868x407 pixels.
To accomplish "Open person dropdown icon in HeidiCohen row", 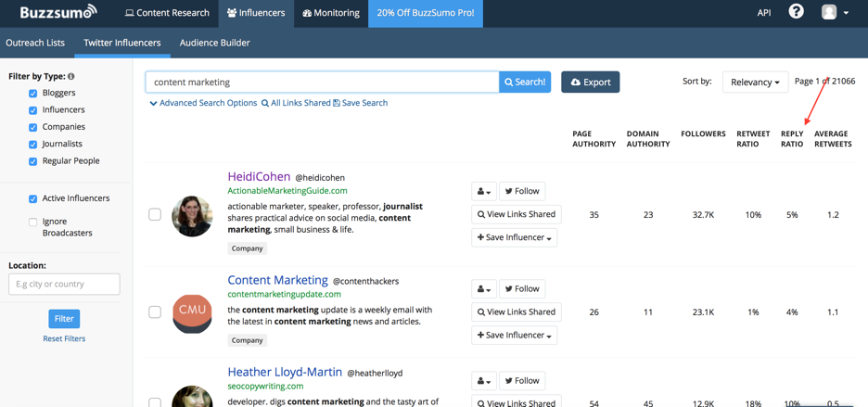I will point(484,191).
